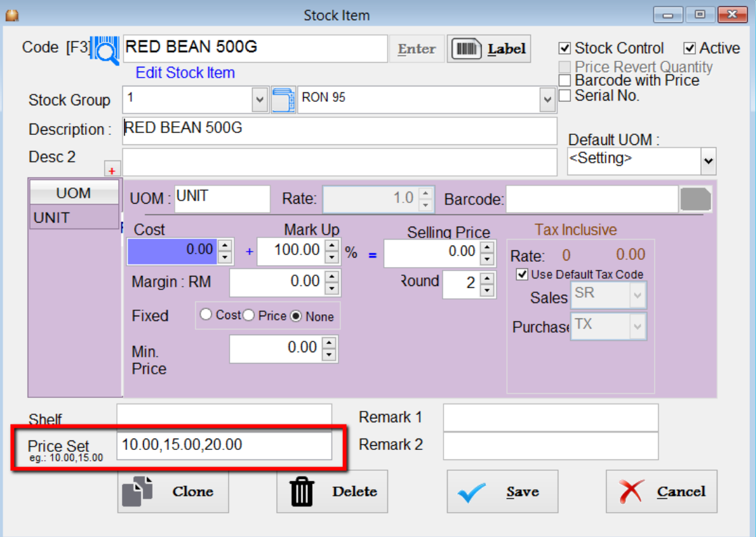The image size is (756, 537).
Task: Clone this stock item
Action: (x=173, y=492)
